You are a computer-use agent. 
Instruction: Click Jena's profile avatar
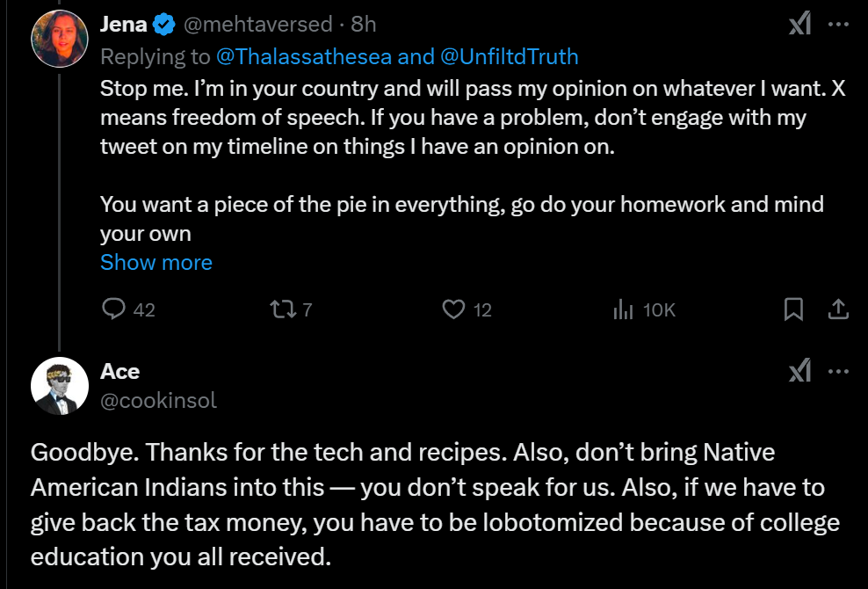coord(60,40)
